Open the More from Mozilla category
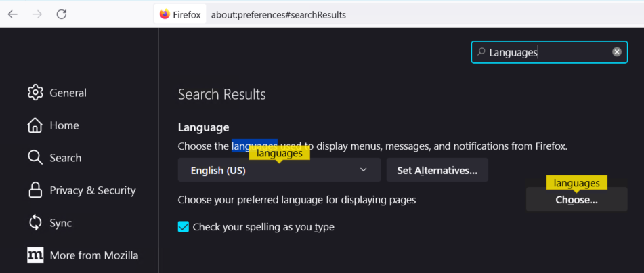 point(93,255)
